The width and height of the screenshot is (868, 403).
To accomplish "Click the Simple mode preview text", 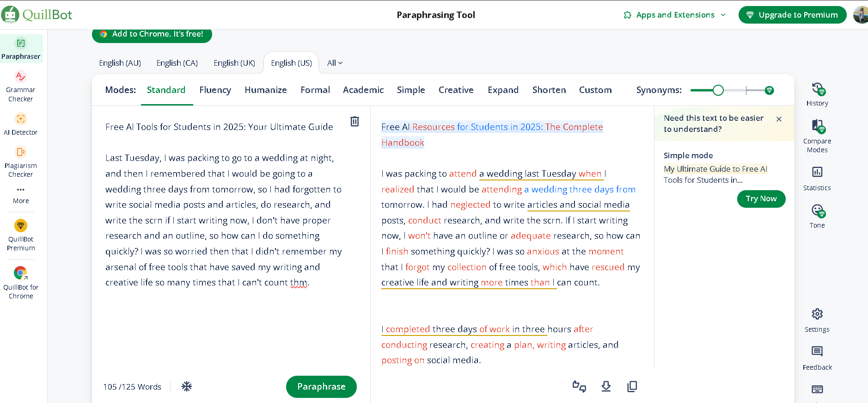I will pyautogui.click(x=715, y=174).
